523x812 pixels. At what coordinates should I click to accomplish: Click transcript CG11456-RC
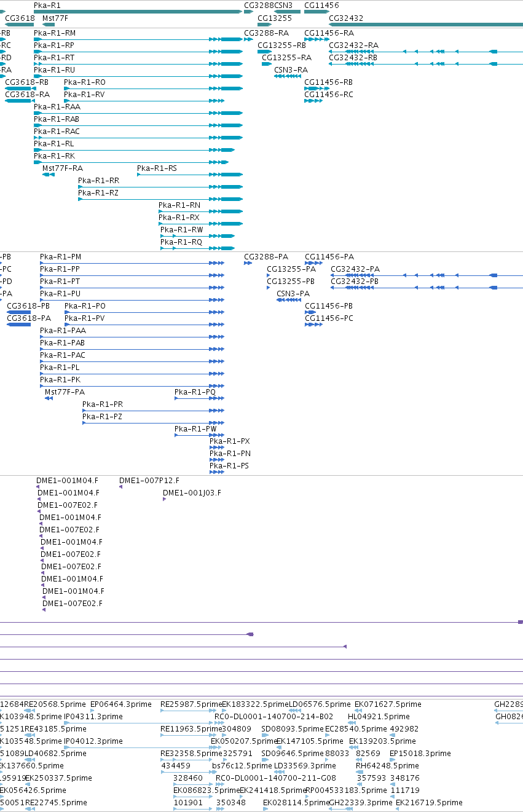[329, 95]
